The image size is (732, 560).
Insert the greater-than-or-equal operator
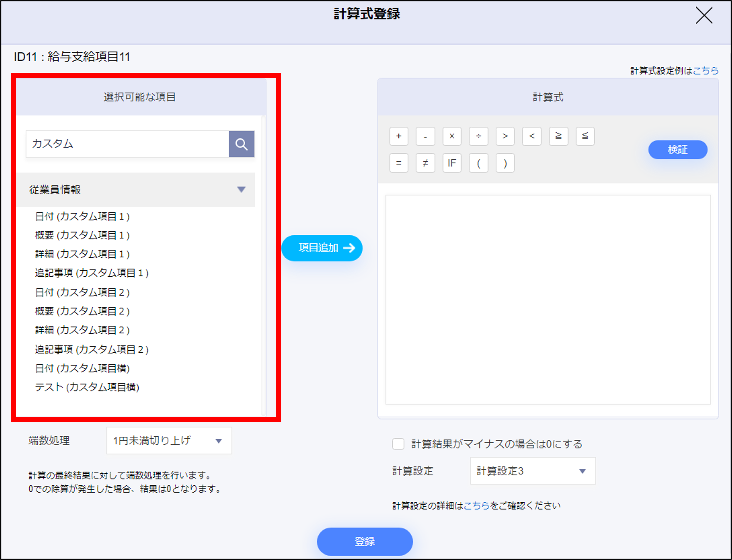pos(558,136)
